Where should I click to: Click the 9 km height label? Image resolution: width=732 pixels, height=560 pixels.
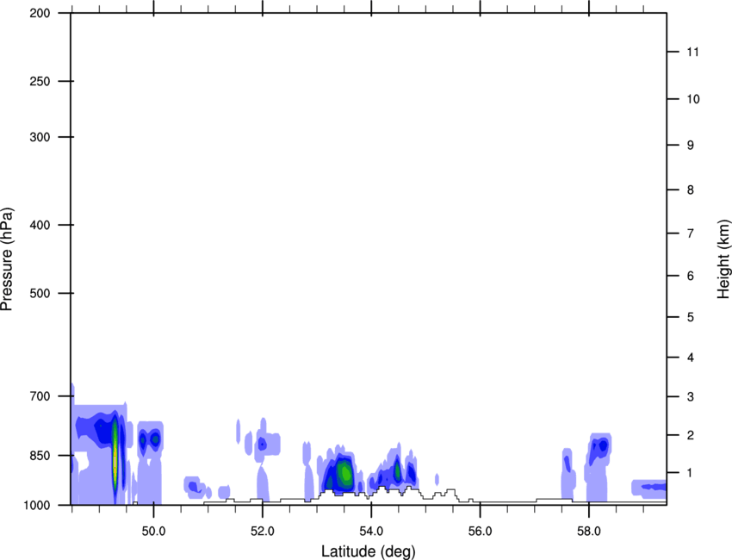pyautogui.click(x=691, y=146)
